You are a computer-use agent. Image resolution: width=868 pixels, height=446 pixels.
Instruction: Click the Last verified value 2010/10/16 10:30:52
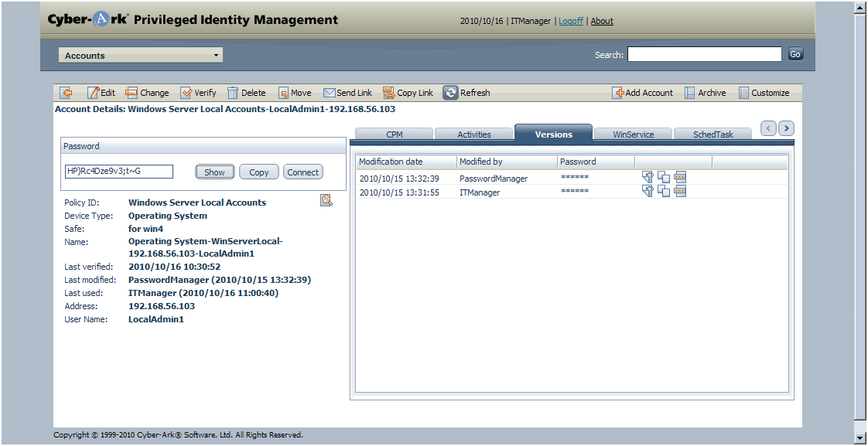pyautogui.click(x=174, y=267)
